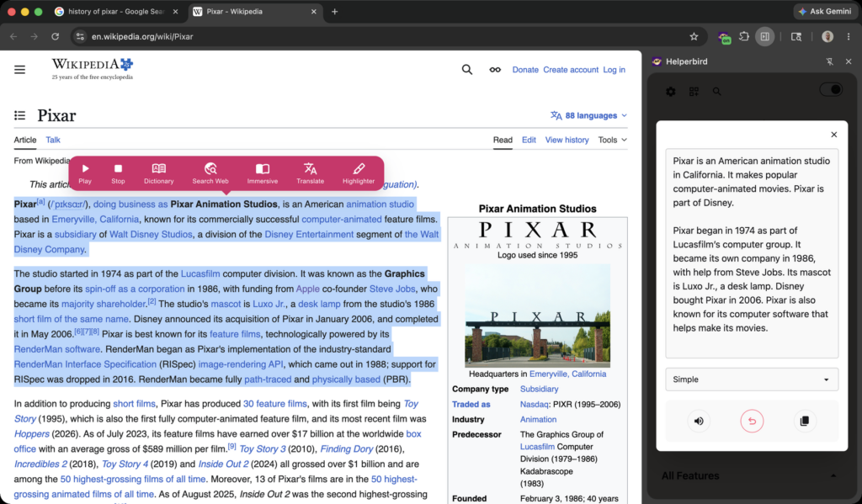
Task: Open a new browser tab
Action: 334,12
